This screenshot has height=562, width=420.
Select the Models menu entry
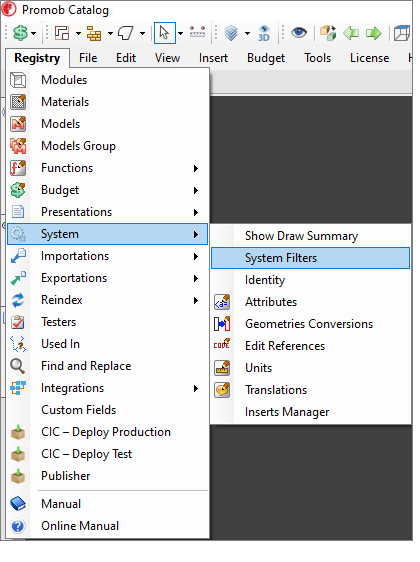108,124
